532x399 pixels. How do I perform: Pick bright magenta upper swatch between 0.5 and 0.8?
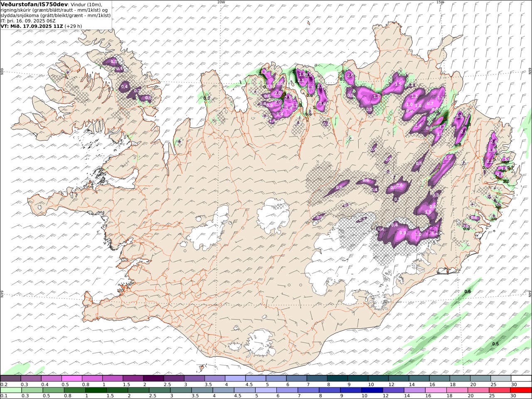71,379
